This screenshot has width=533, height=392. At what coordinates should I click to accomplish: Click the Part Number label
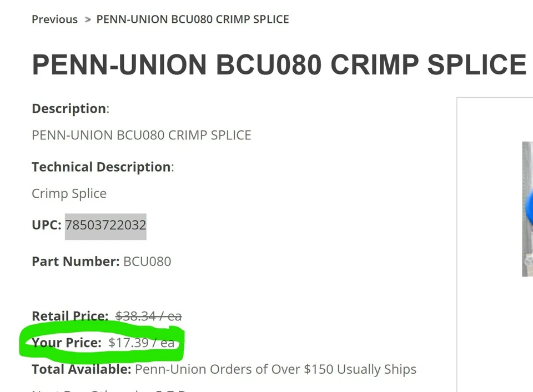pyautogui.click(x=75, y=261)
